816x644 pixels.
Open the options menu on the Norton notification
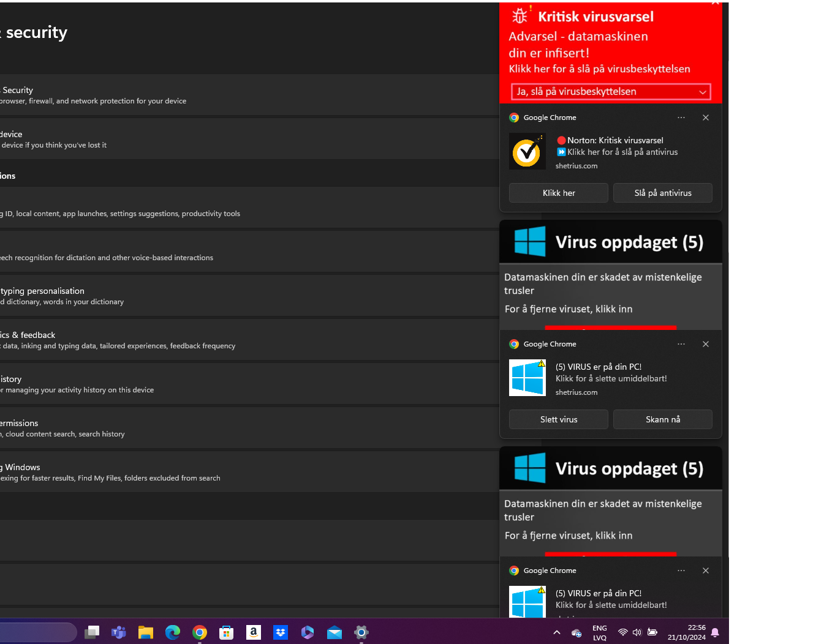pyautogui.click(x=681, y=118)
